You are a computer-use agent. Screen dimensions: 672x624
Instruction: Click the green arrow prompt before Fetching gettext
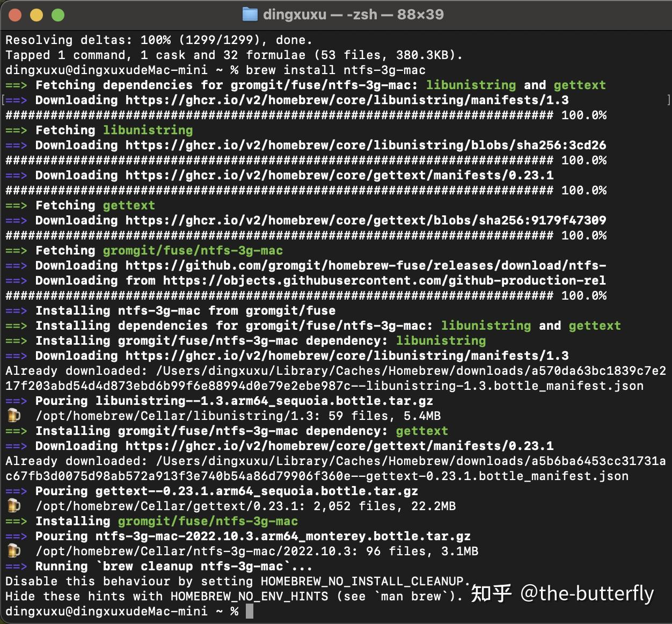[16, 205]
